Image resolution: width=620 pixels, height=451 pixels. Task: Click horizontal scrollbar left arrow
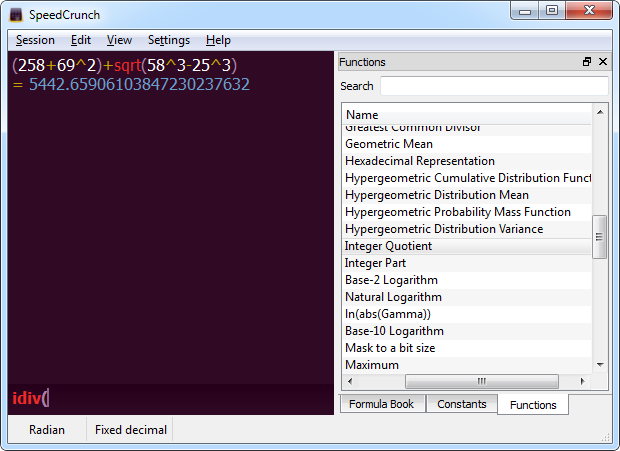pos(350,381)
